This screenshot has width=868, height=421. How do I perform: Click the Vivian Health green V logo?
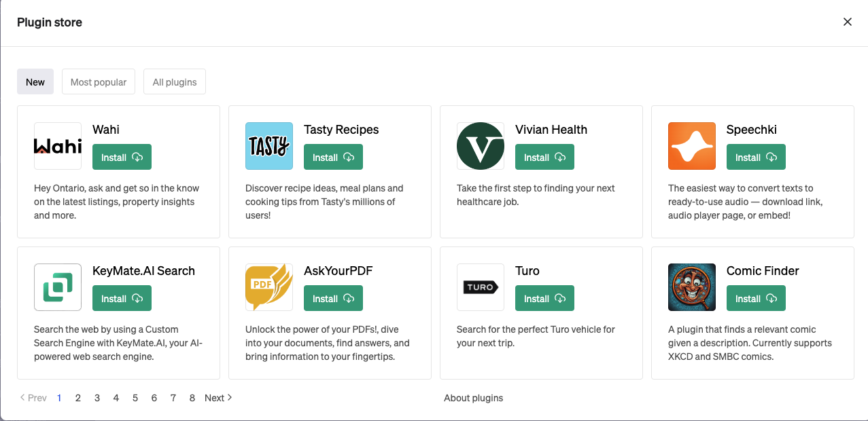(x=481, y=146)
